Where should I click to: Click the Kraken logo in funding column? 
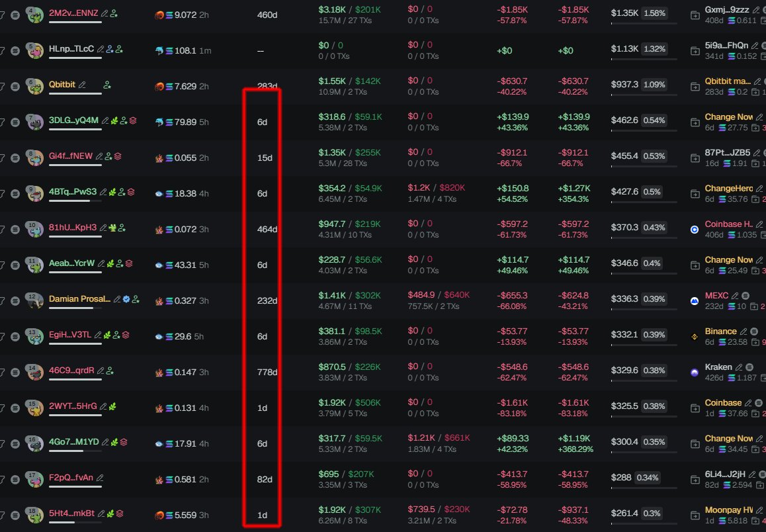[694, 373]
